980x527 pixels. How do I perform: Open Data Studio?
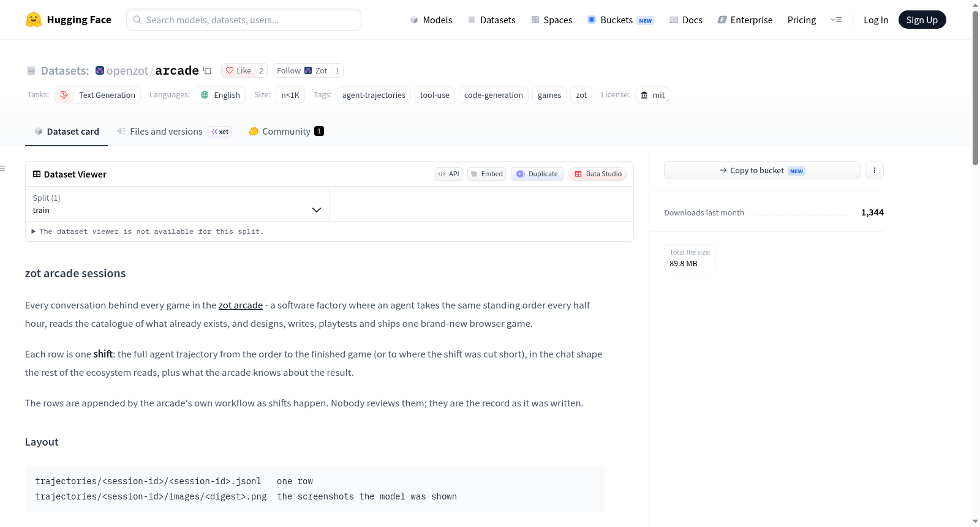click(598, 174)
